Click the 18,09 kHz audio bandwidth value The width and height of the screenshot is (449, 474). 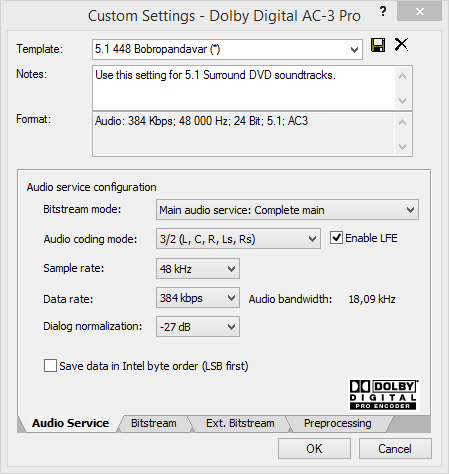click(372, 299)
